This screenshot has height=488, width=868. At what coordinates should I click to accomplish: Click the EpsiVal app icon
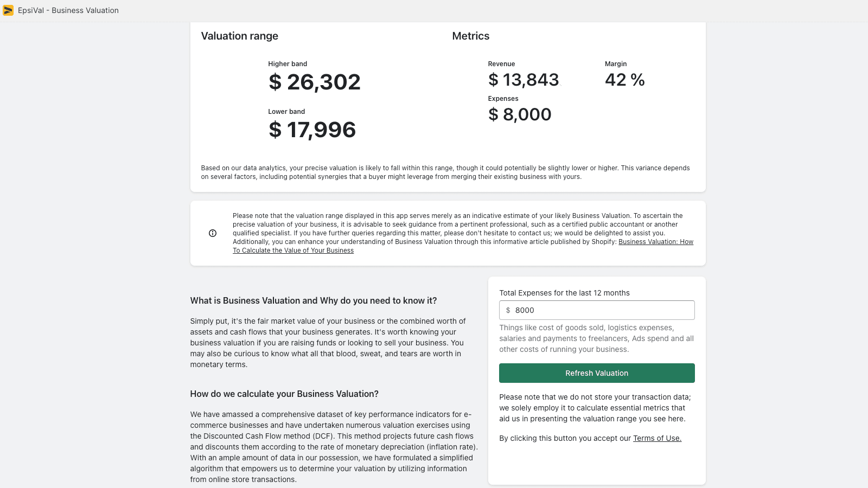[9, 10]
